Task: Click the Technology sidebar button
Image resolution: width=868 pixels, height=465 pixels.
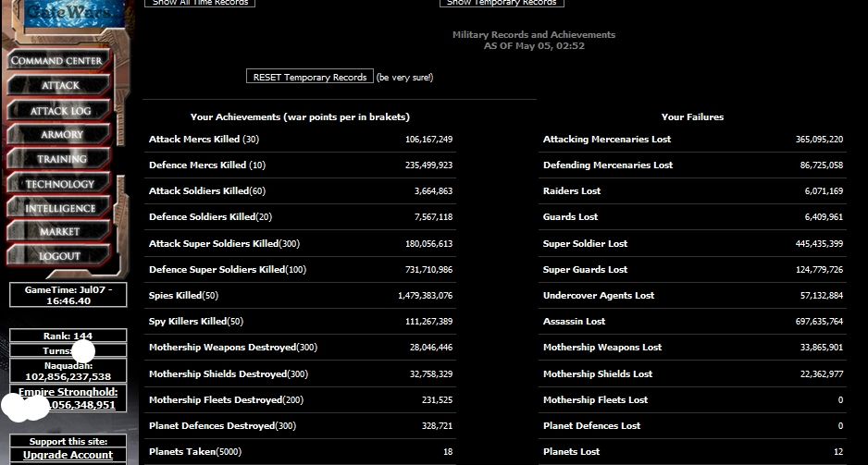Action: (60, 184)
